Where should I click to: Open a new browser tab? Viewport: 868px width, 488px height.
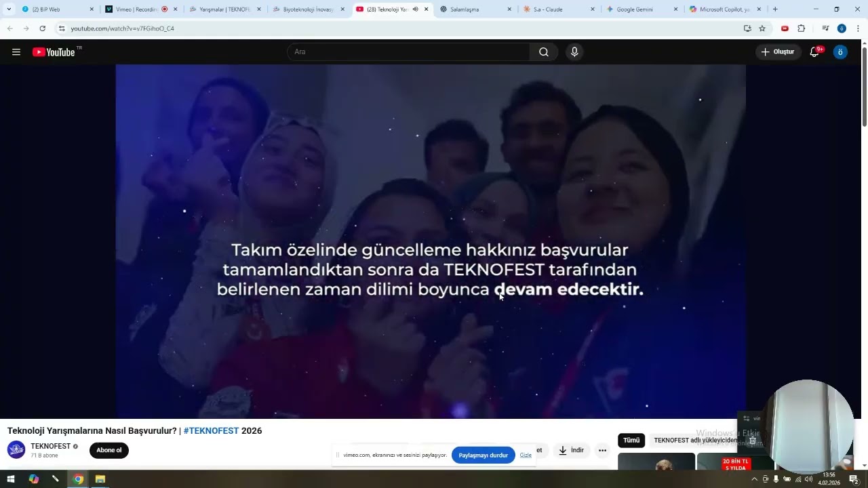click(775, 9)
